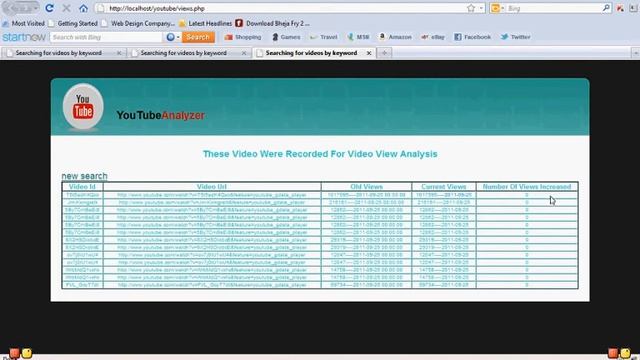Click the 'Video Url' column header
The image size is (640, 360).
pyautogui.click(x=211, y=187)
